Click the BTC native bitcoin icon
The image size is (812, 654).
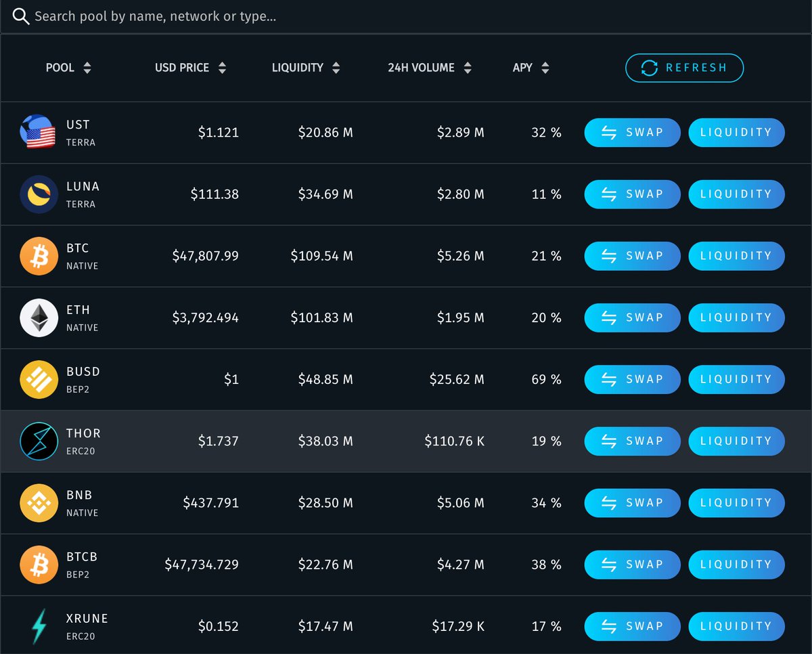tap(39, 256)
